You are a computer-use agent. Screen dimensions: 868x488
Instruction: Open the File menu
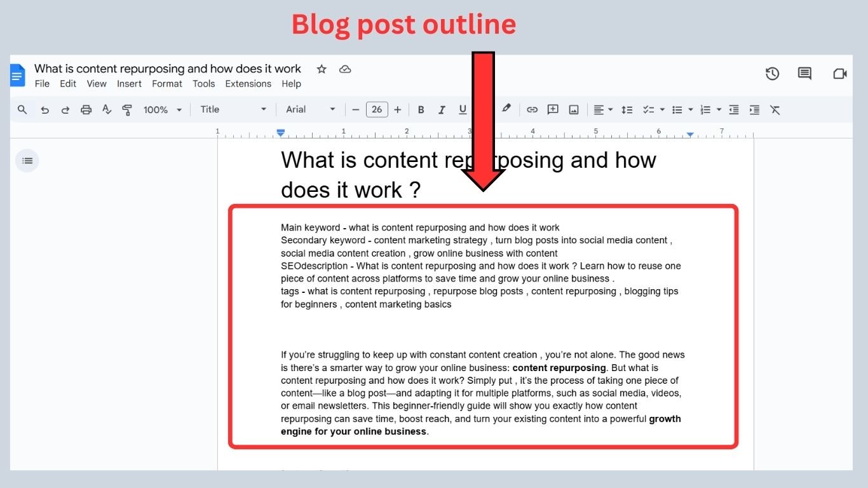(42, 84)
